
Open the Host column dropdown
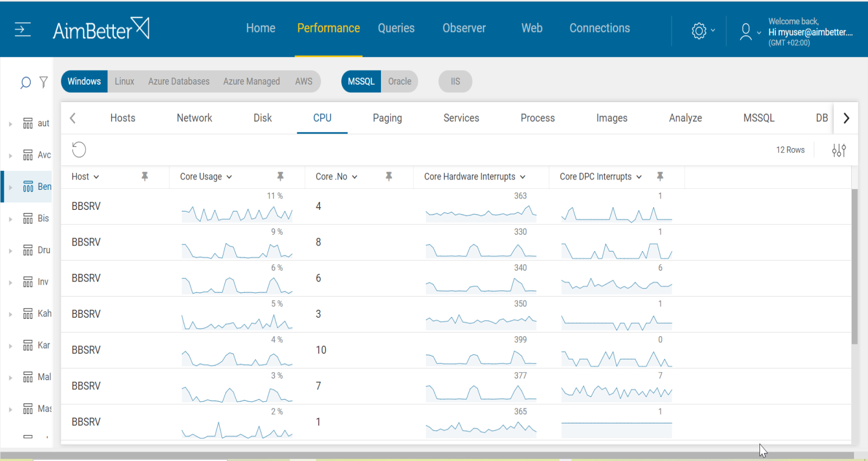[97, 177]
